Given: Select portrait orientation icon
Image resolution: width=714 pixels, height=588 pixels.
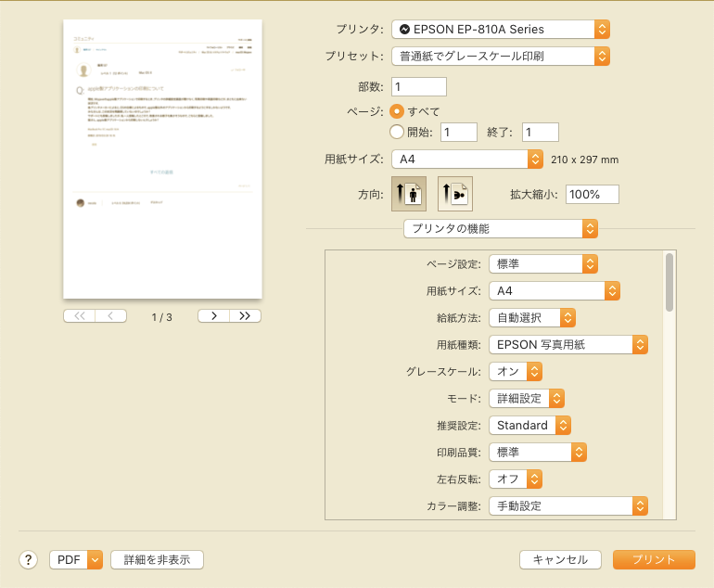Looking at the screenshot, I should click(409, 194).
